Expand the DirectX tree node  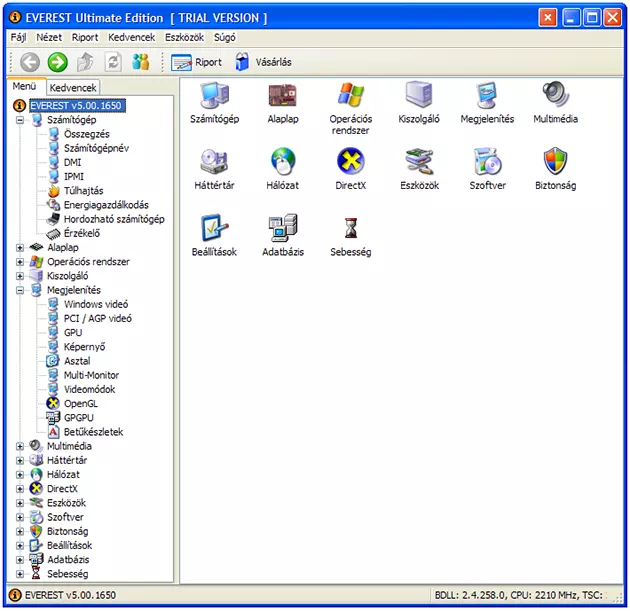[20, 489]
